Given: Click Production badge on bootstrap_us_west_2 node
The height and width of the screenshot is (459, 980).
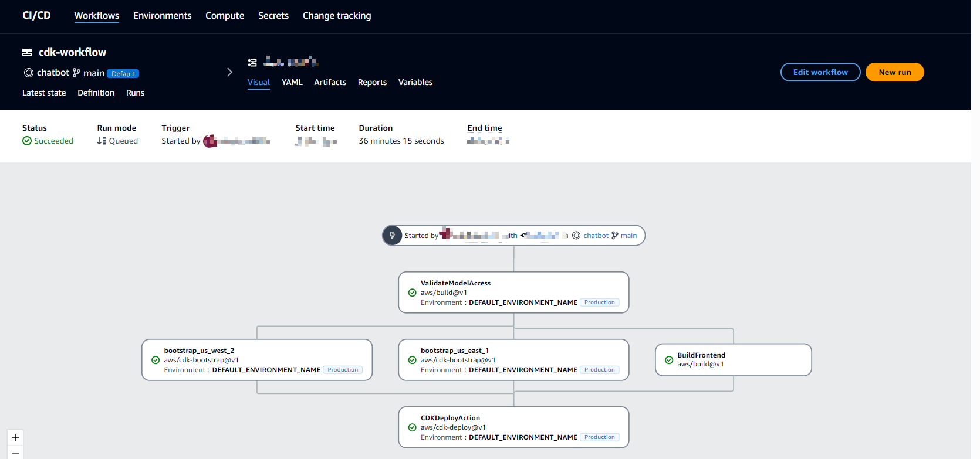Looking at the screenshot, I should point(343,370).
